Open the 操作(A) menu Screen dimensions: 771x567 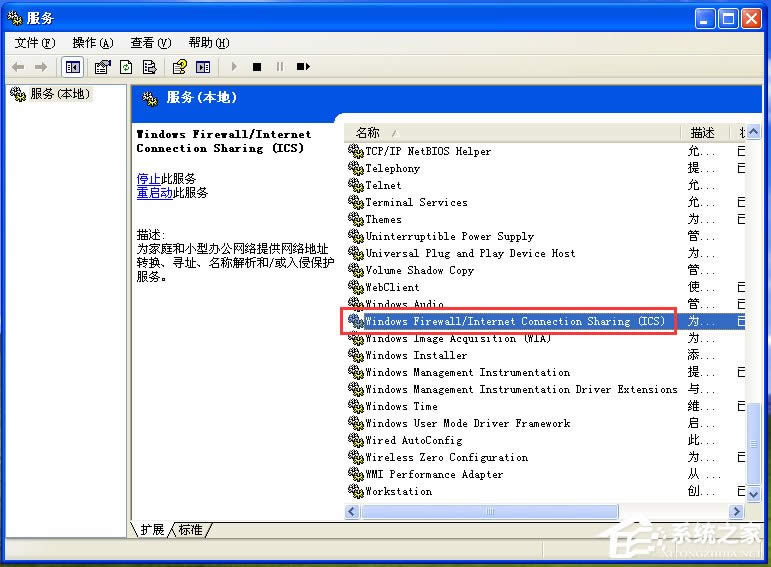point(92,43)
